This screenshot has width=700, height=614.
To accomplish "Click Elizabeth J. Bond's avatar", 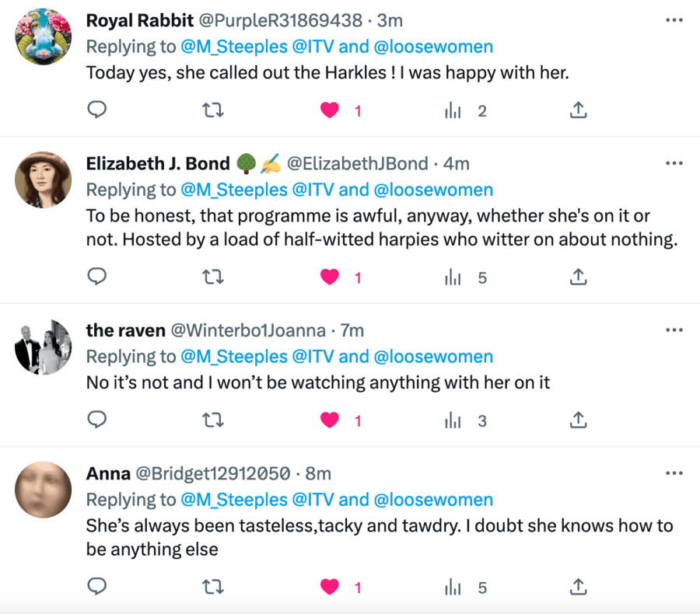I will click(44, 180).
